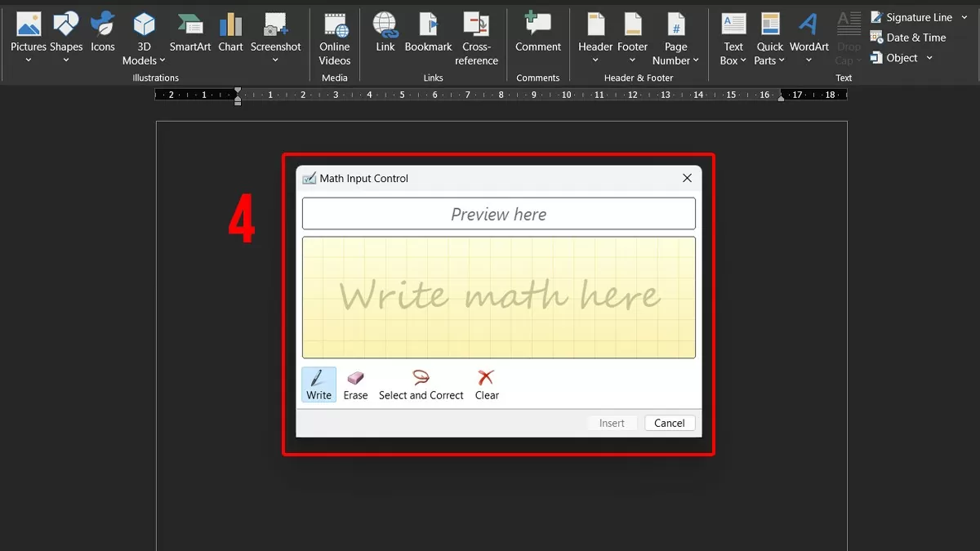Image resolution: width=980 pixels, height=551 pixels.
Task: Insert a Chart from the ribbon
Action: pos(230,33)
